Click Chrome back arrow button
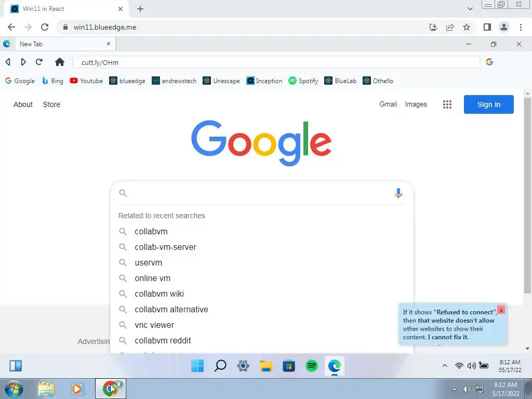532x399 pixels. point(11,27)
